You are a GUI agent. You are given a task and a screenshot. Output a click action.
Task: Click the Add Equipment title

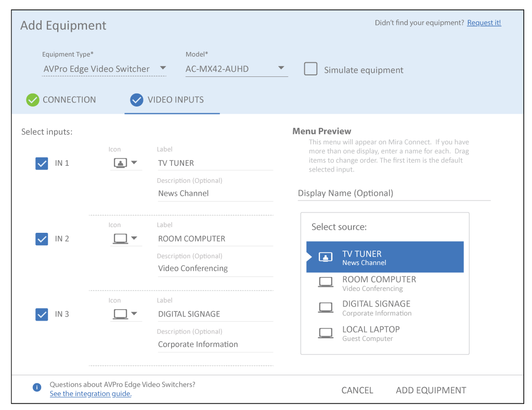pyautogui.click(x=63, y=25)
